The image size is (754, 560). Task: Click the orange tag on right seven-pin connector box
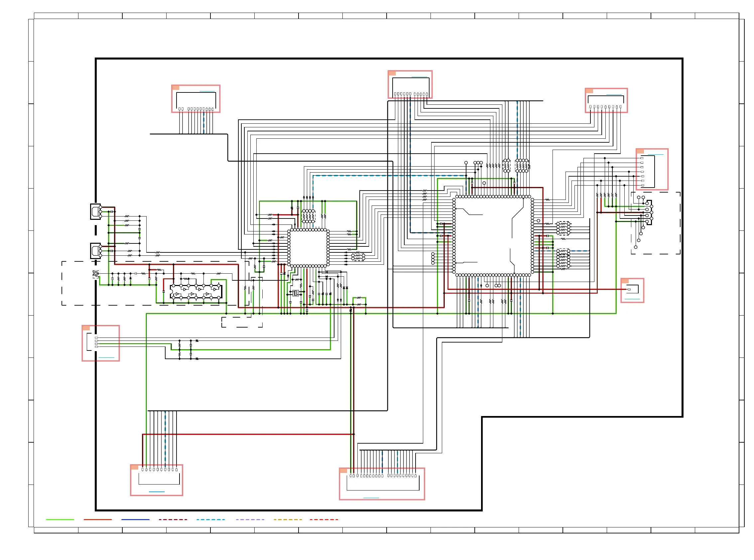point(640,151)
